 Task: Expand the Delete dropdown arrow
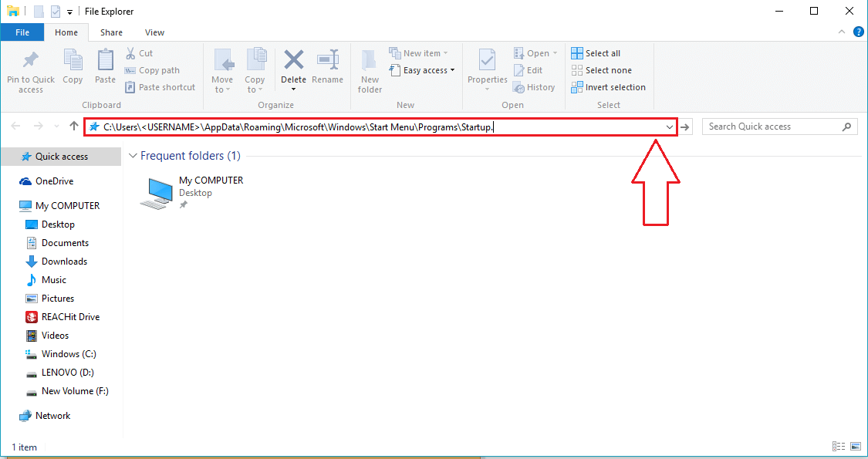pyautogui.click(x=293, y=89)
